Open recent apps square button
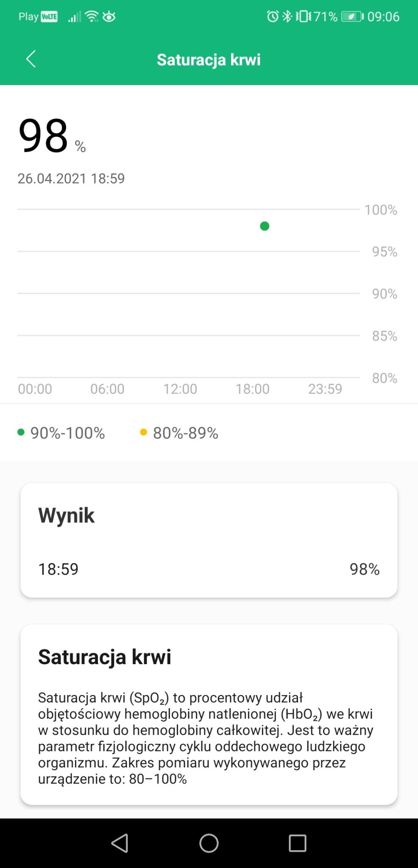The image size is (418, 868). [x=298, y=843]
